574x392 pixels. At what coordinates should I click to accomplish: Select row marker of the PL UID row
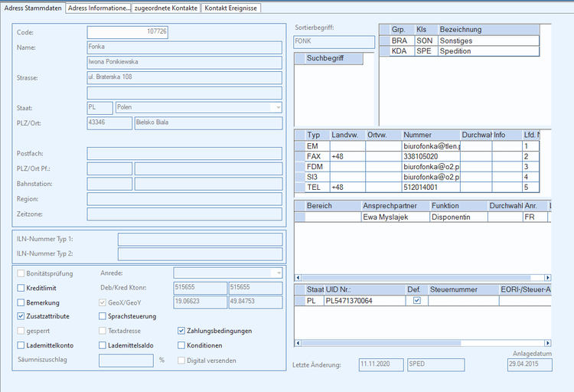(300, 301)
